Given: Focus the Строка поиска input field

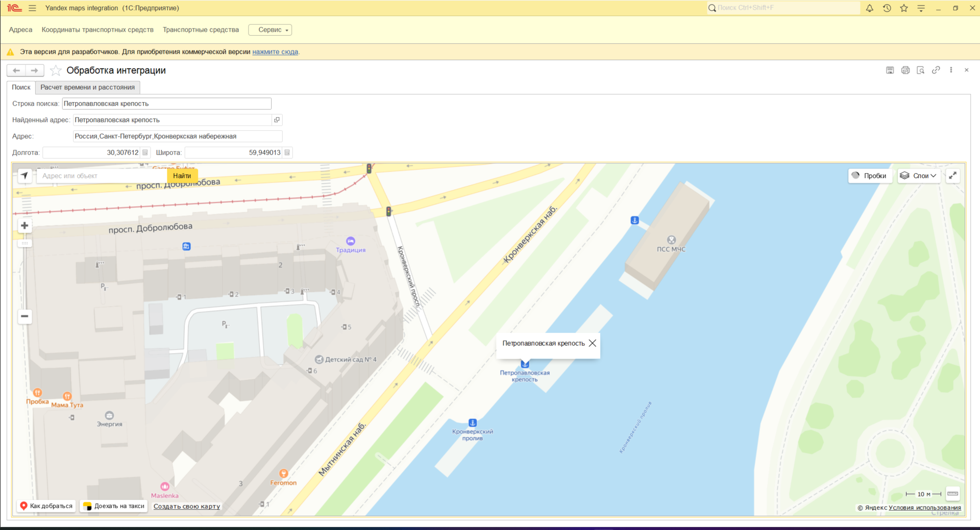Looking at the screenshot, I should click(167, 104).
